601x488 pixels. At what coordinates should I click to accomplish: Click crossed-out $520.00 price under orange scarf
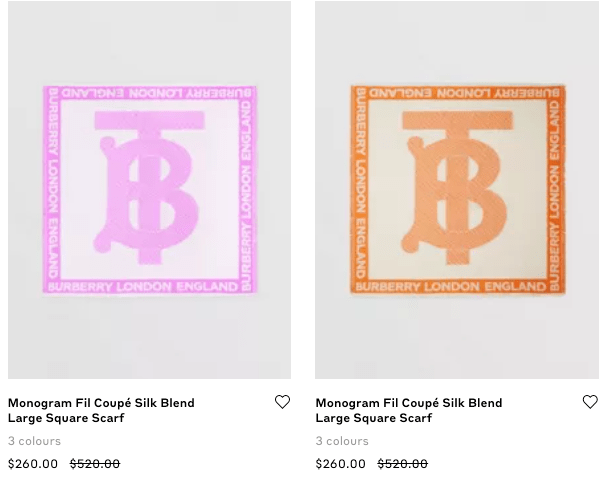tap(403, 464)
